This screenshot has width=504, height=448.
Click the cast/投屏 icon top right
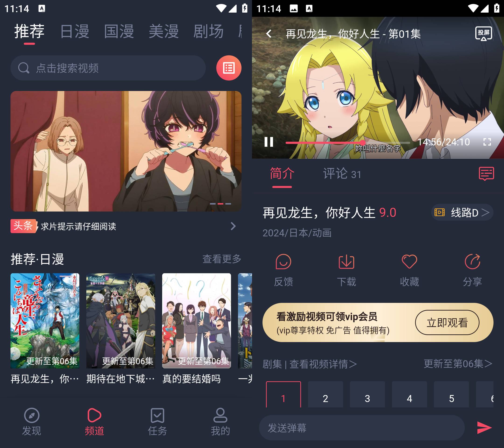(483, 34)
